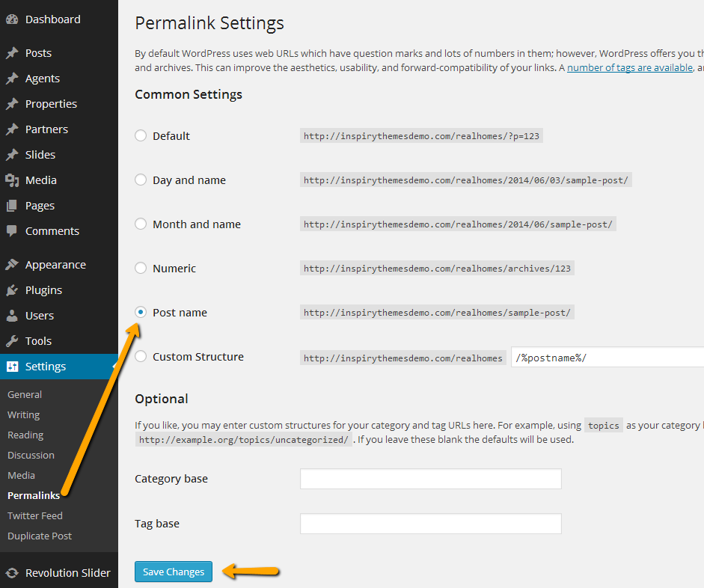
Task: Open Media via its camera-music icon
Action: click(x=12, y=180)
